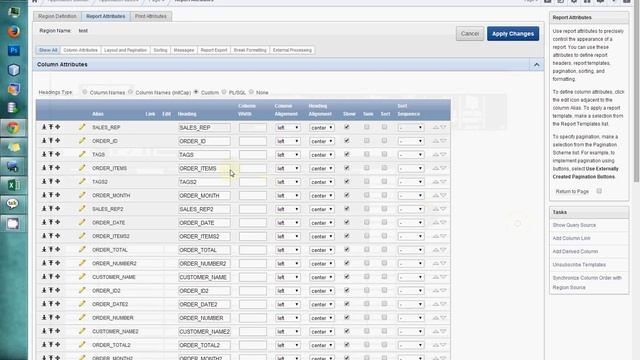
Task: Open Column Alignment dropdown for ORDER_TOTAL2
Action: point(287,345)
